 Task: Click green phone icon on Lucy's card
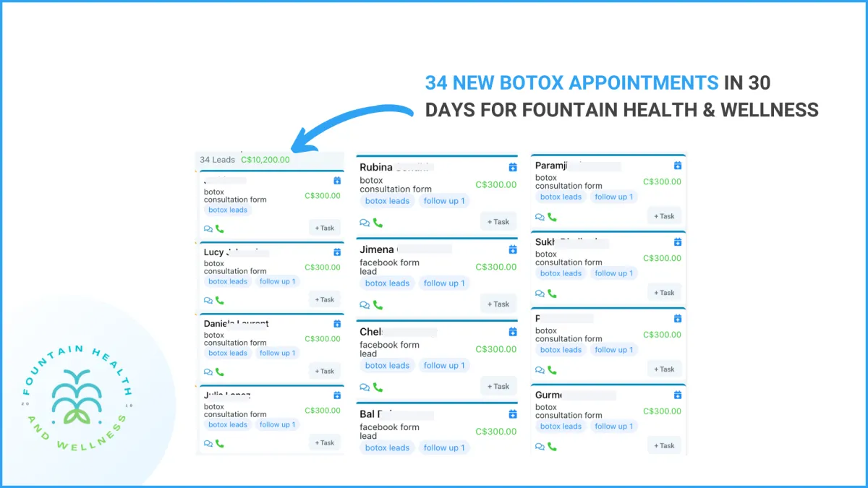[220, 300]
